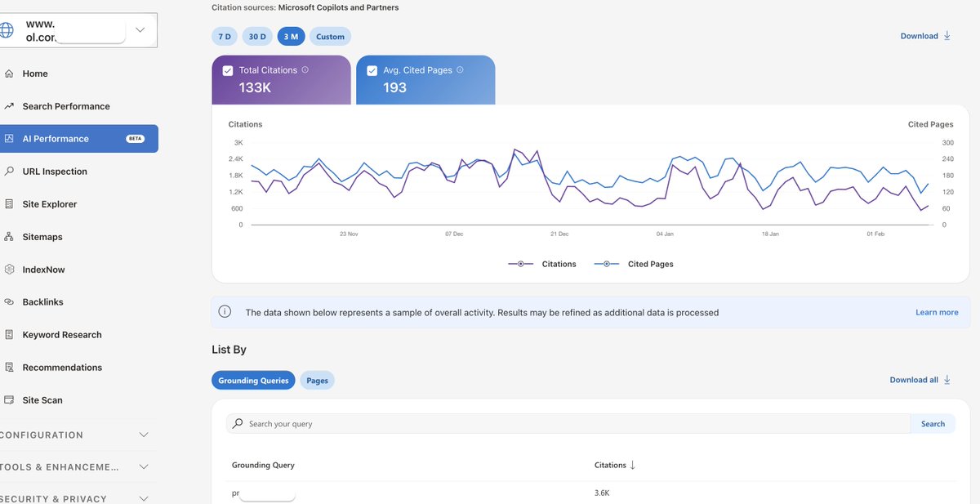
Task: Click the Download link above the chart
Action: point(919,36)
